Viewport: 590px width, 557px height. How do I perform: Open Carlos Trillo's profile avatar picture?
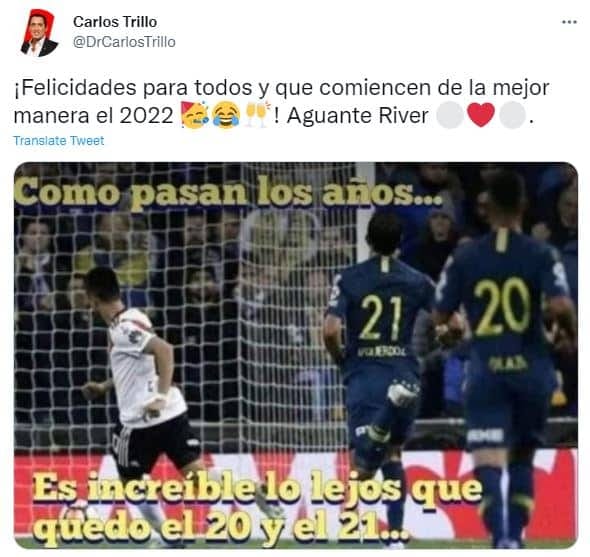pyautogui.click(x=39, y=33)
